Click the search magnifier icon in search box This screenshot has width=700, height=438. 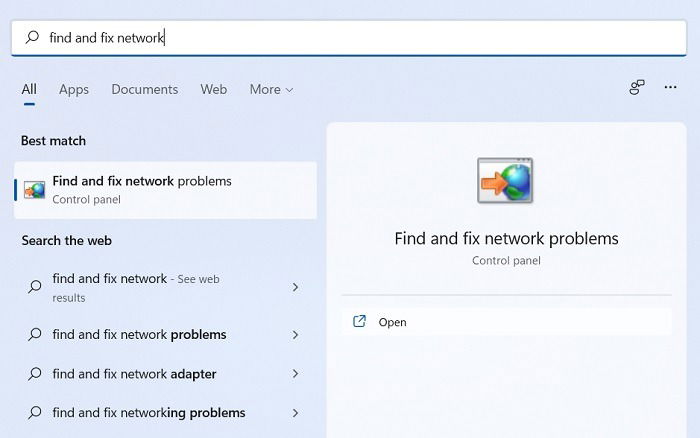[32, 38]
